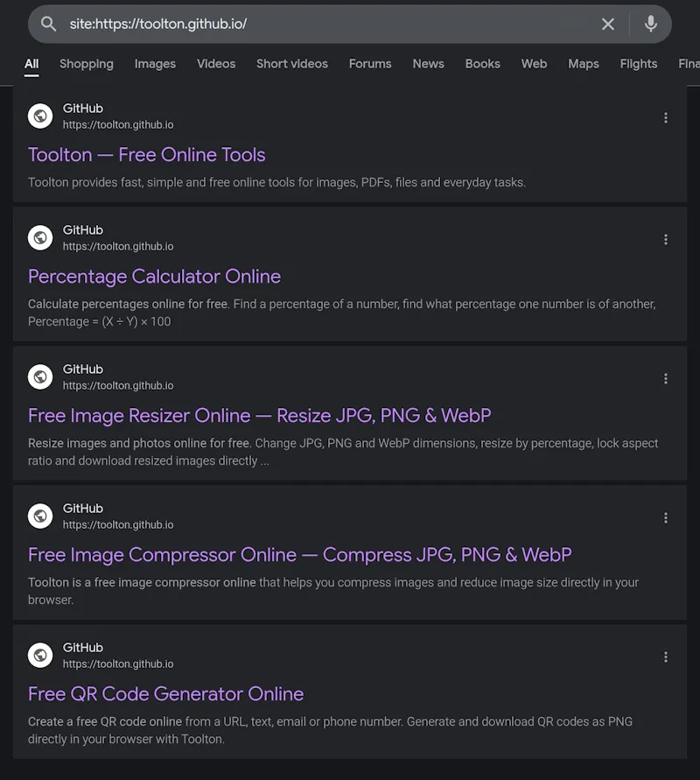Click the site favicon above Toolton Free Online Tools
The height and width of the screenshot is (780, 700).
[x=40, y=116]
